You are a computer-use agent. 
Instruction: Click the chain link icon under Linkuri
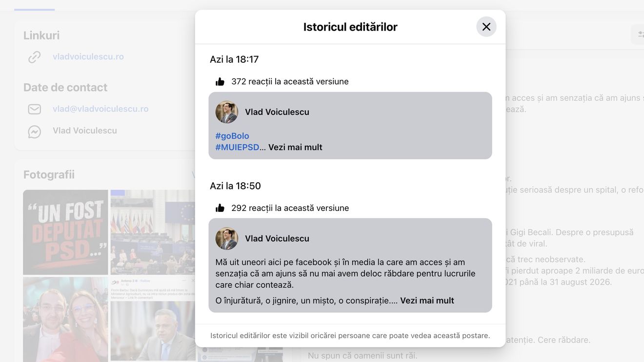[34, 57]
